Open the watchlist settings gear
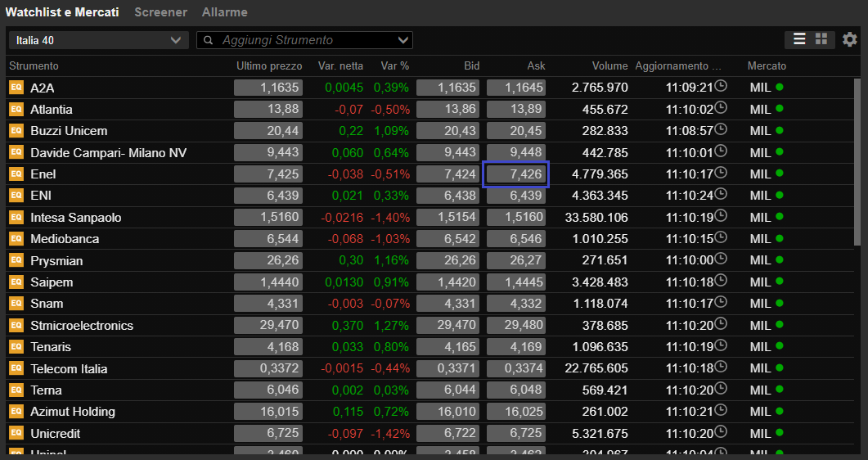 pos(850,39)
